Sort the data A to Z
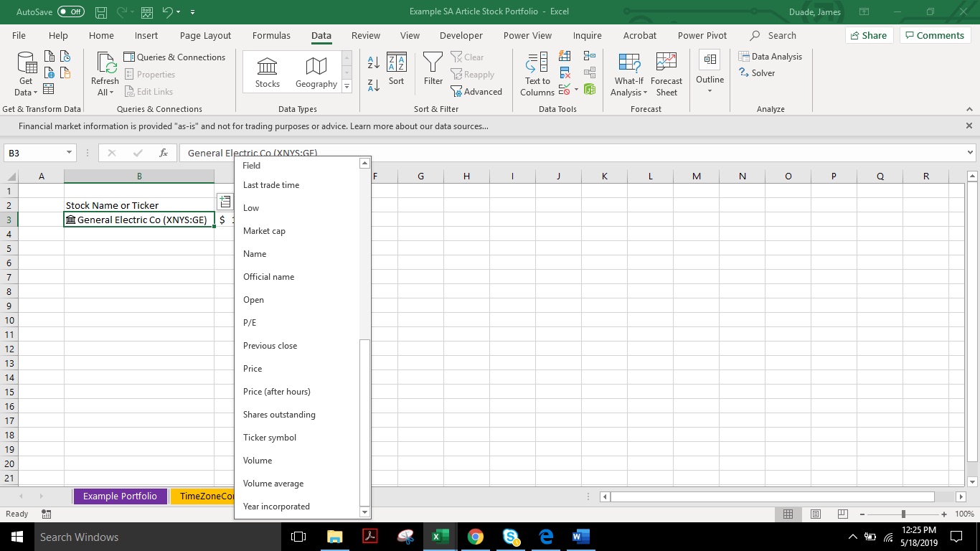Image resolution: width=980 pixels, height=551 pixels. pyautogui.click(x=372, y=63)
